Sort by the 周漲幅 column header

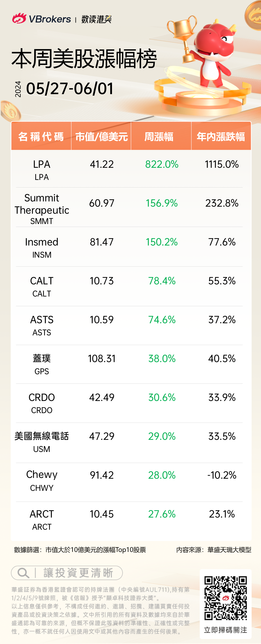point(159,136)
